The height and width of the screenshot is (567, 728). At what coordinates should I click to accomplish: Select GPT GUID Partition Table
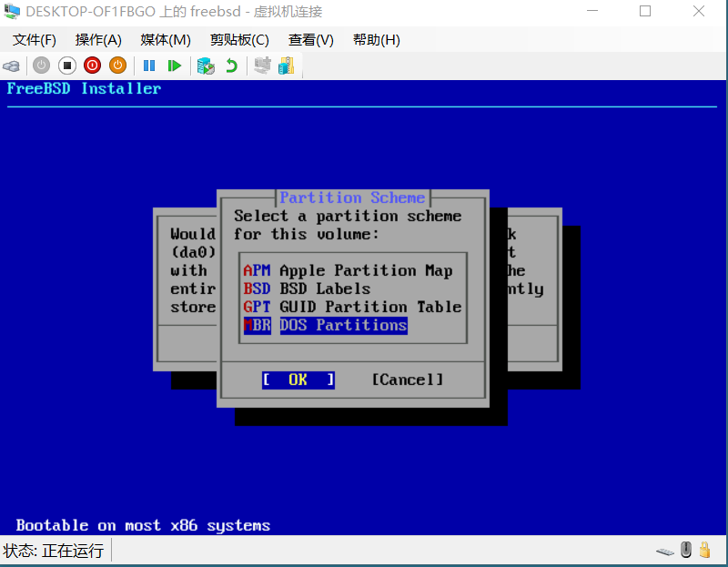tap(352, 307)
